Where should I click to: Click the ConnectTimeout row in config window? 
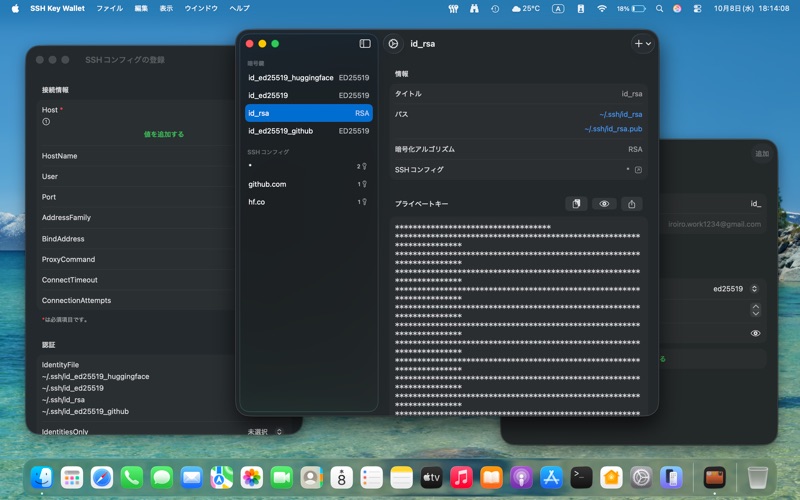click(138, 280)
